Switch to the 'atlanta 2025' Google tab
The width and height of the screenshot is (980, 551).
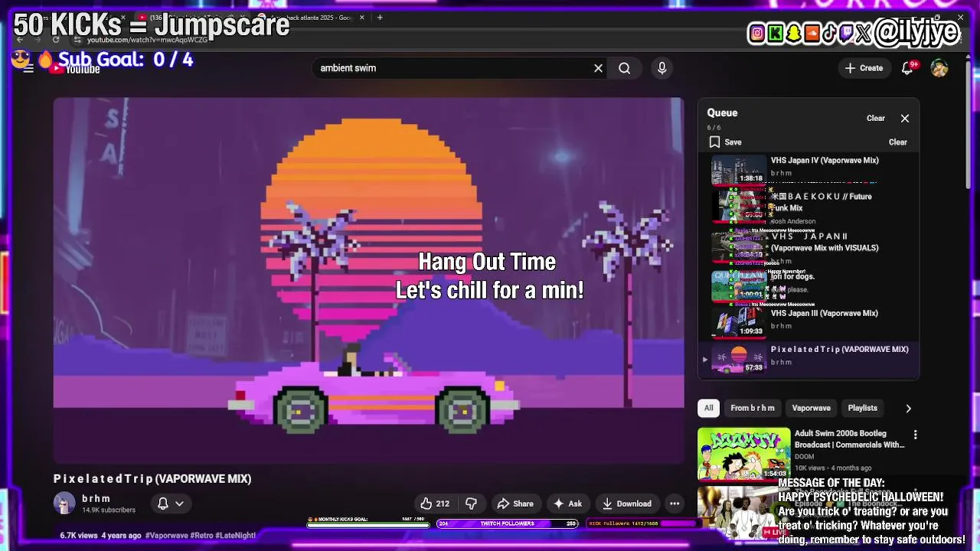(310, 17)
